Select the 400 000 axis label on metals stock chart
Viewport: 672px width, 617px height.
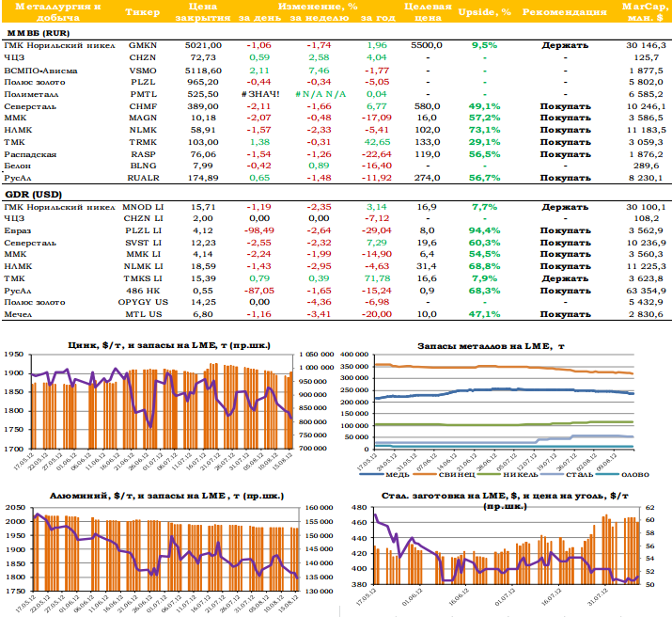tap(354, 355)
